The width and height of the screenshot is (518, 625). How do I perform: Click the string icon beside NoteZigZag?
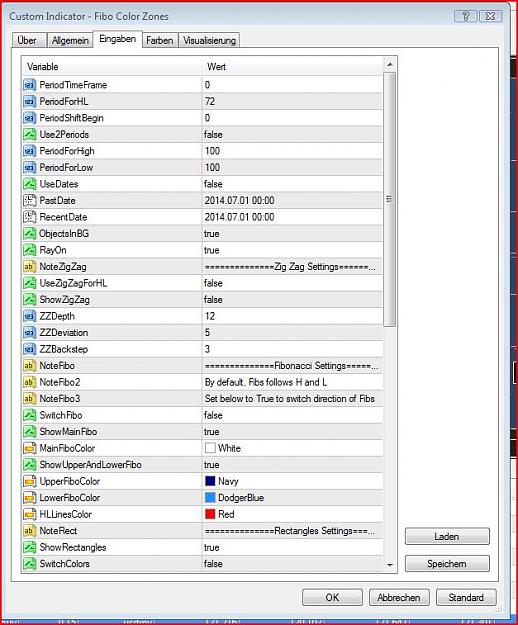tap(29, 267)
